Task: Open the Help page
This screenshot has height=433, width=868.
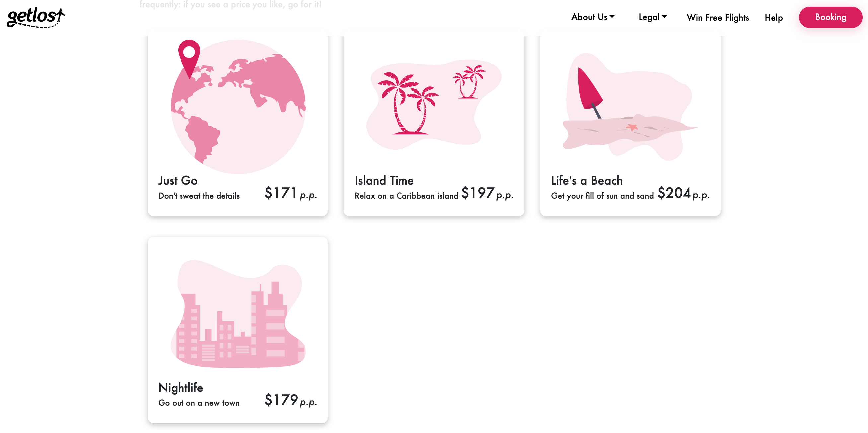Action: pyautogui.click(x=774, y=18)
